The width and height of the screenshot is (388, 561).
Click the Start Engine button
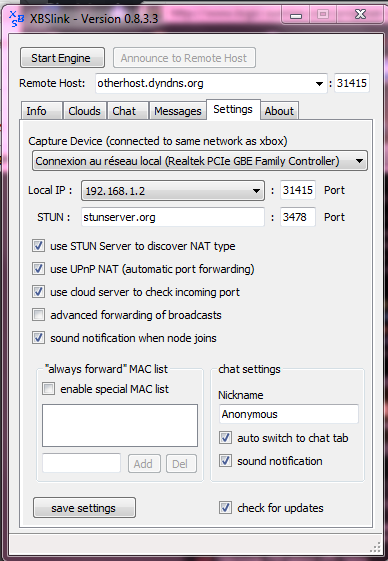pos(62,58)
